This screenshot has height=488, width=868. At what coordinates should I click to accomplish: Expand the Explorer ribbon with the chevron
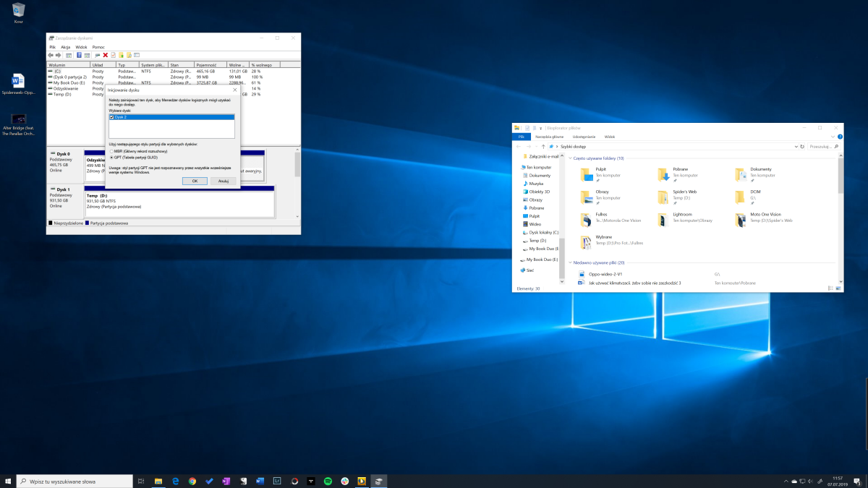[x=833, y=136]
